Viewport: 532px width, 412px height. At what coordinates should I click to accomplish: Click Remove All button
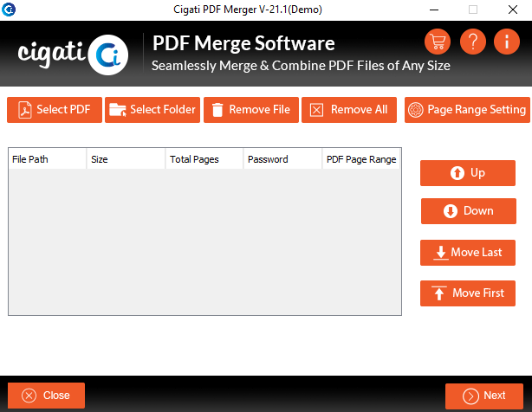(x=349, y=110)
